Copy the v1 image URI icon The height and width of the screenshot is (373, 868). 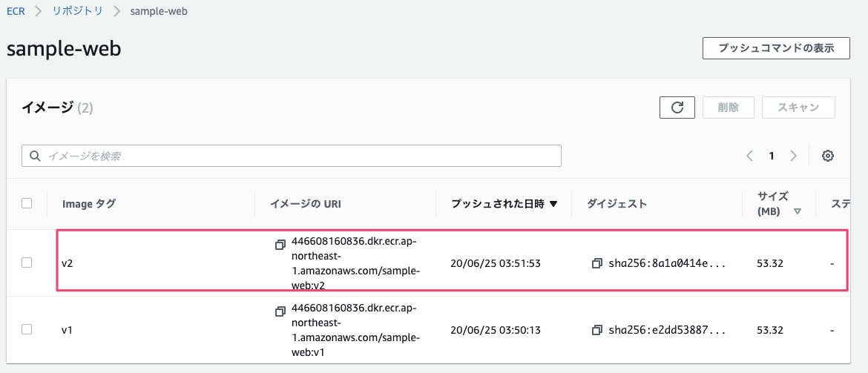[x=280, y=310]
